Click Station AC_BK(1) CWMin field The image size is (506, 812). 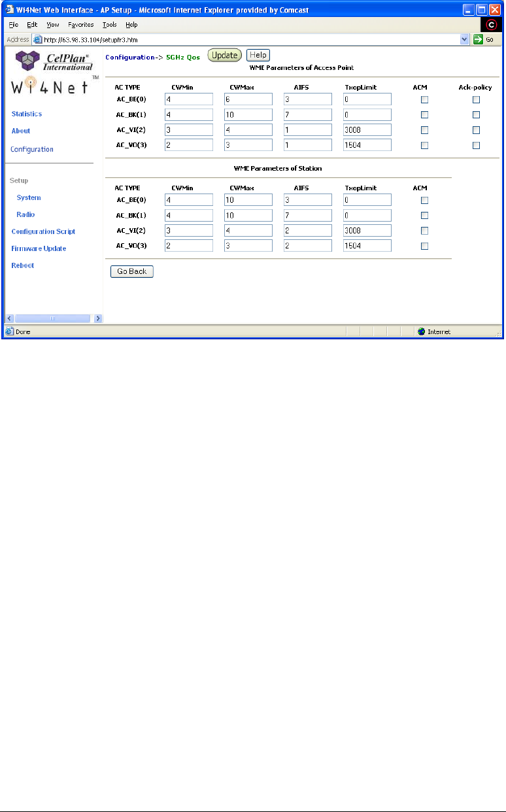tap(189, 215)
